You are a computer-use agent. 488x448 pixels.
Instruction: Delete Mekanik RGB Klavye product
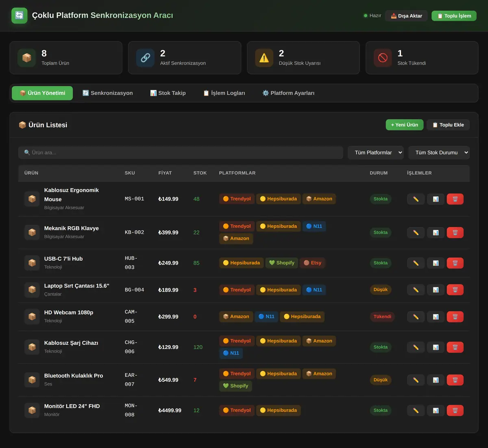[455, 233]
